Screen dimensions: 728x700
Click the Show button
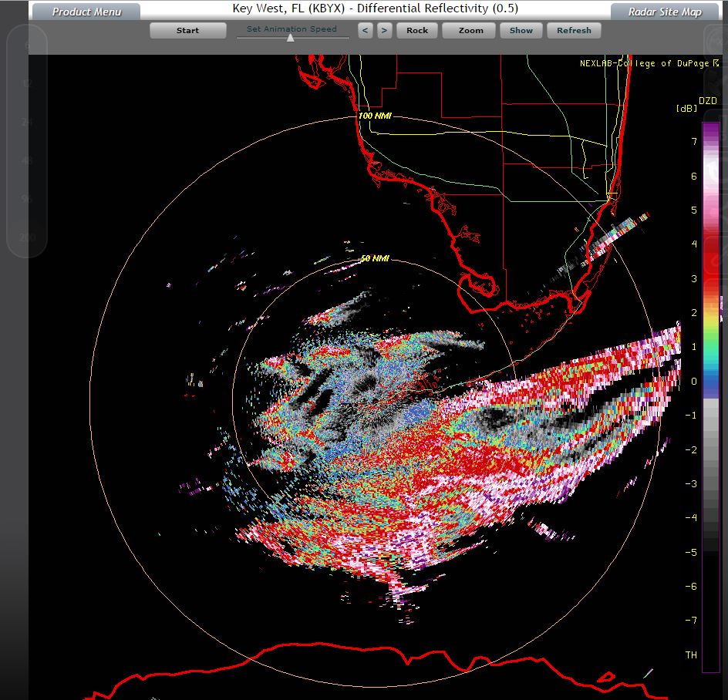click(521, 31)
